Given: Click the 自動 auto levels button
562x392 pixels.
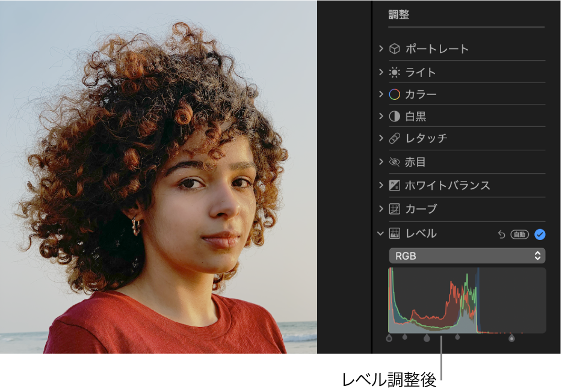Looking at the screenshot, I should point(519,234).
